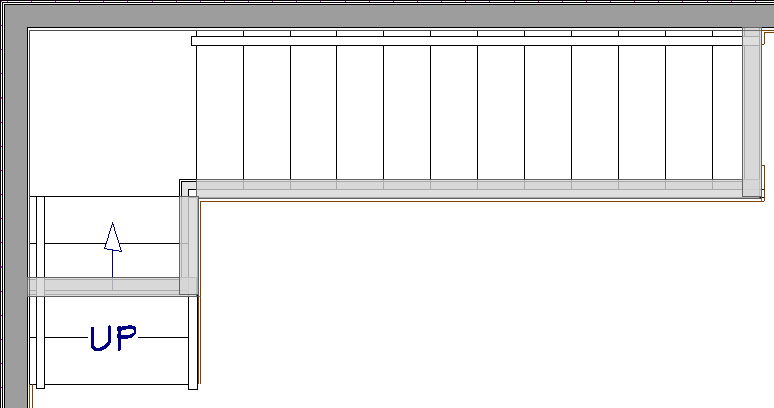Click the "UP" stair label
This screenshot has height=408, width=774.
[113, 338]
